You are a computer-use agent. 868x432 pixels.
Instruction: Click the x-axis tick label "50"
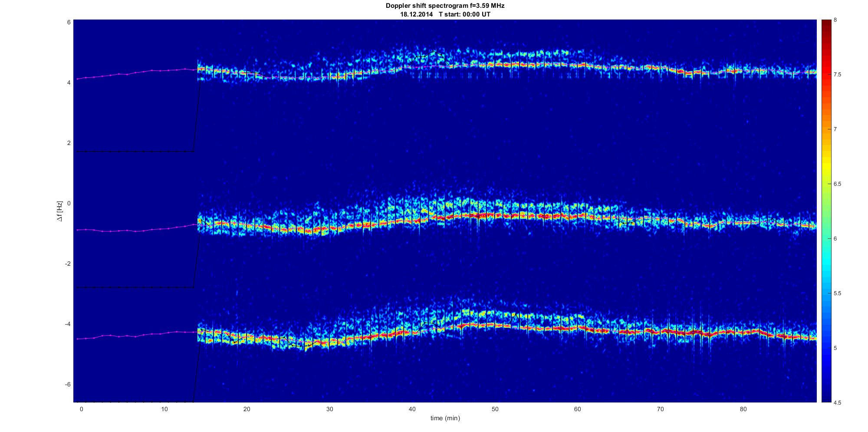(495, 409)
